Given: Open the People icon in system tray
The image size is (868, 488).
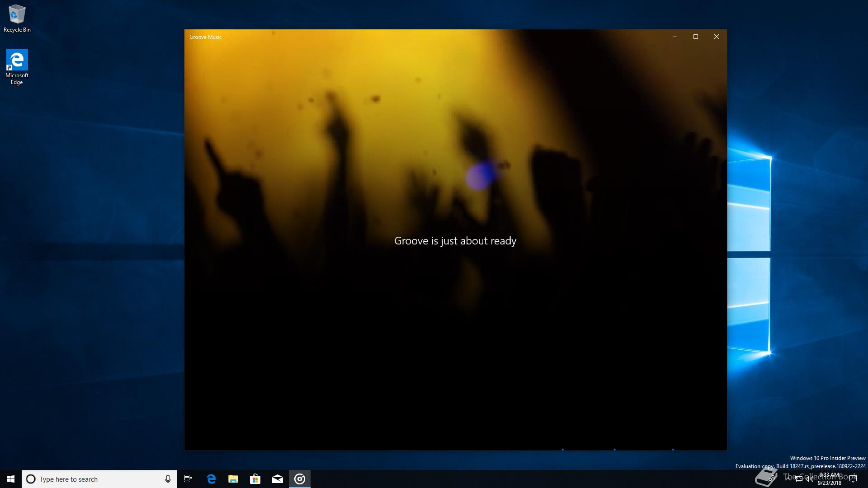Looking at the screenshot, I should [x=772, y=479].
